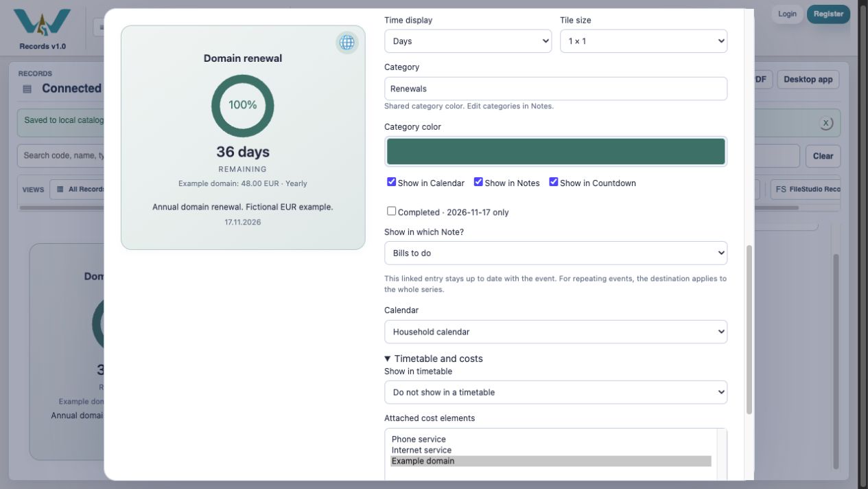Click the dialog vertical scrollbar

pyautogui.click(x=749, y=330)
